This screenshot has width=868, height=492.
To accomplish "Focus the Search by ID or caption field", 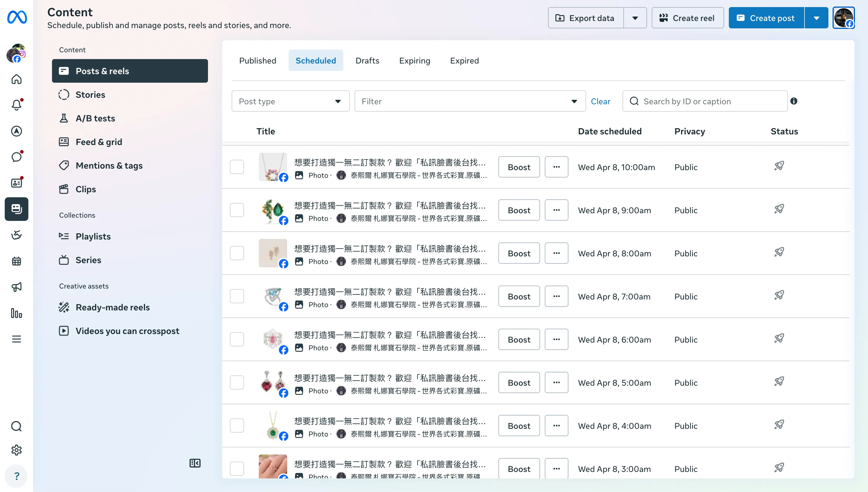I will coord(705,101).
